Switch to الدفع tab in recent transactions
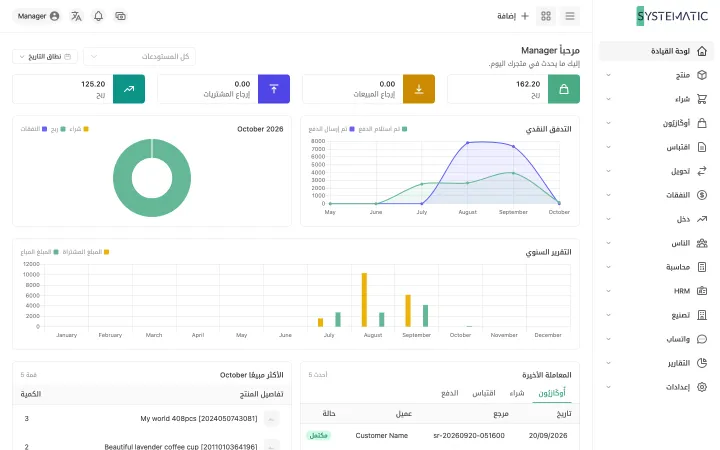The height and width of the screenshot is (450, 720). 450,393
